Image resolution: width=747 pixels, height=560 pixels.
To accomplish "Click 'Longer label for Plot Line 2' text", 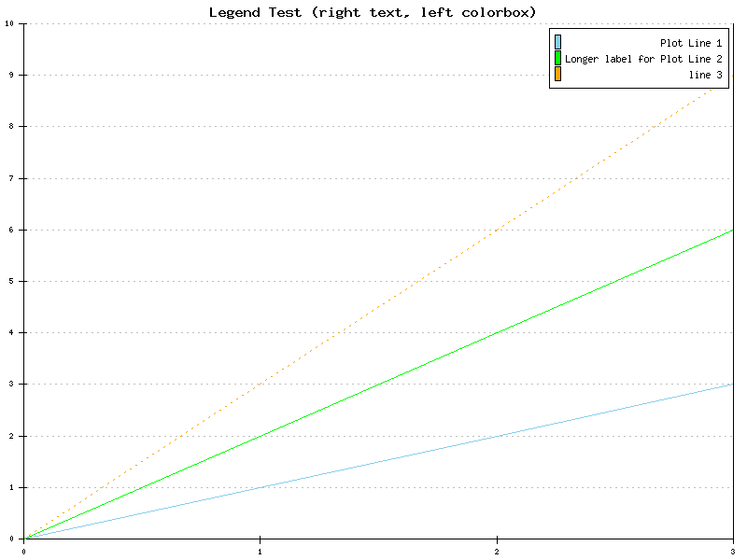I will pos(643,59).
